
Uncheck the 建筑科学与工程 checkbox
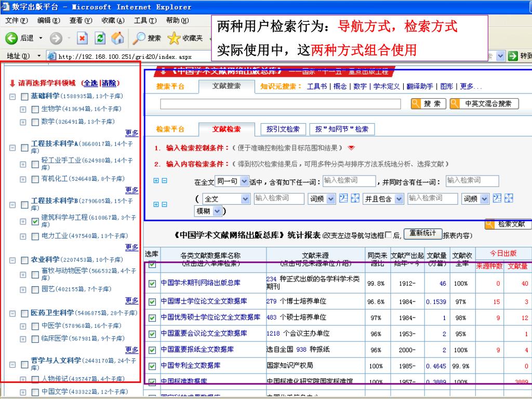35,221
